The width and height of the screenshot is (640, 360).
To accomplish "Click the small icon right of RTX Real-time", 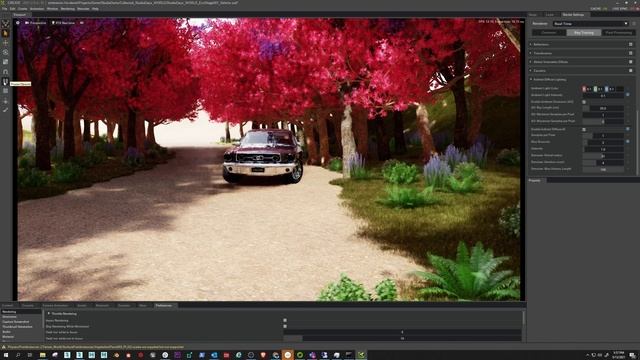I will tap(82, 23).
